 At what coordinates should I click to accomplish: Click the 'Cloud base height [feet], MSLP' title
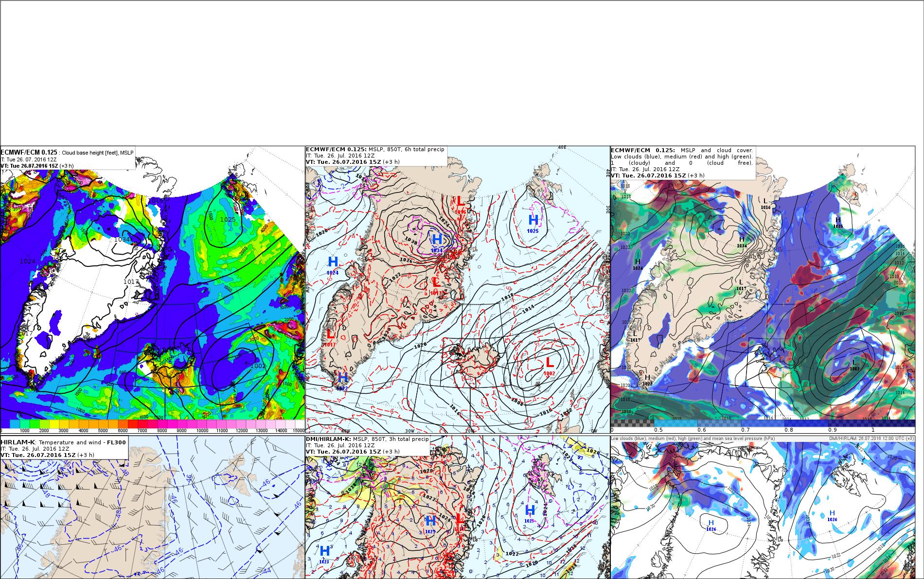(97, 153)
